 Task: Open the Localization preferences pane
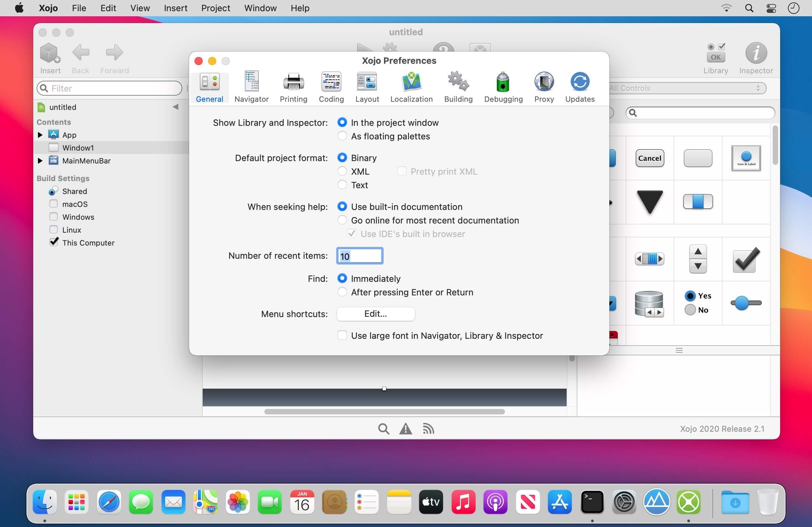pos(411,87)
